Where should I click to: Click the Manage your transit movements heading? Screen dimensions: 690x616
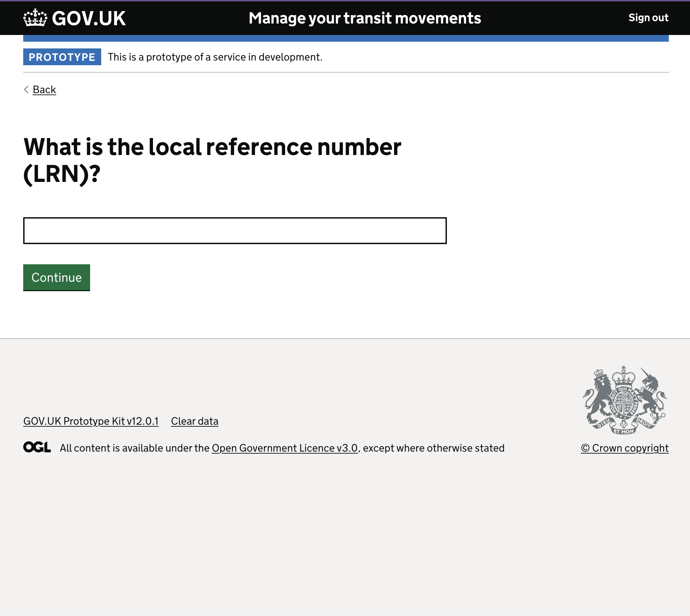click(365, 18)
